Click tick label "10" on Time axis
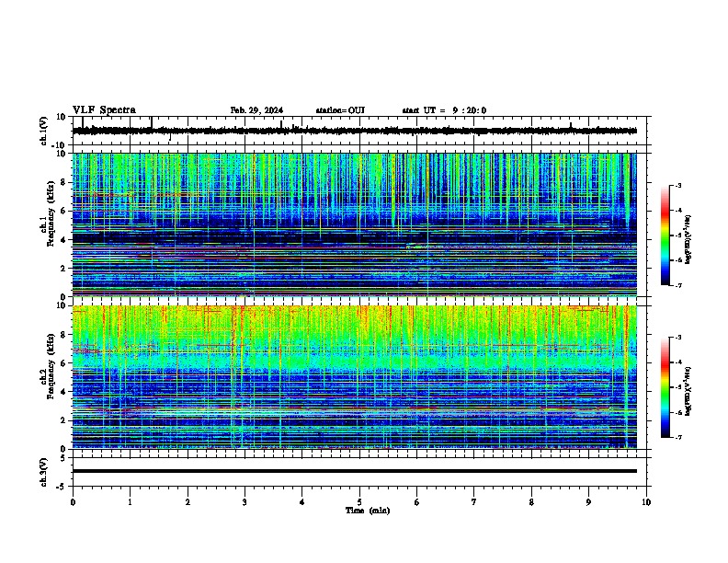The height and width of the screenshot is (563, 728). coord(646,502)
